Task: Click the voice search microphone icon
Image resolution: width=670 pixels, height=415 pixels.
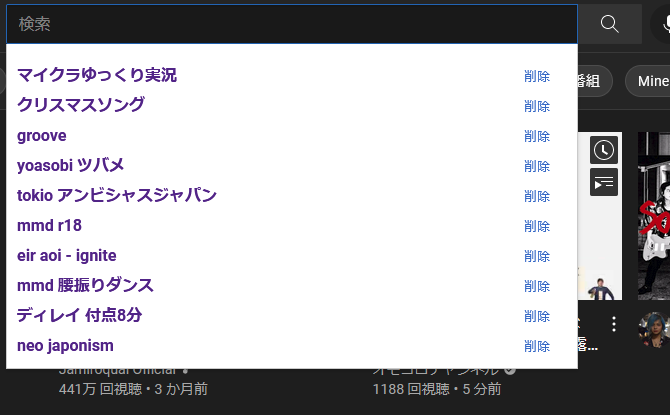Action: tap(664, 24)
